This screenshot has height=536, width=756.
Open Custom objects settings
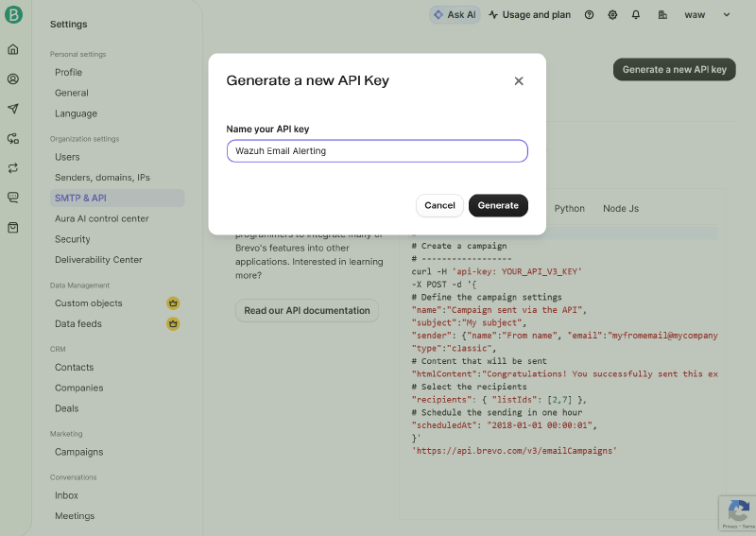click(x=88, y=303)
